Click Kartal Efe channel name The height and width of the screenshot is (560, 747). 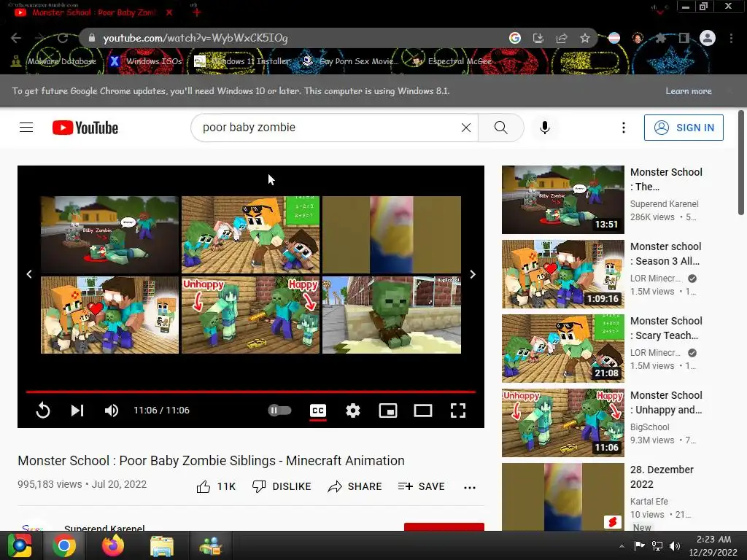pos(649,502)
